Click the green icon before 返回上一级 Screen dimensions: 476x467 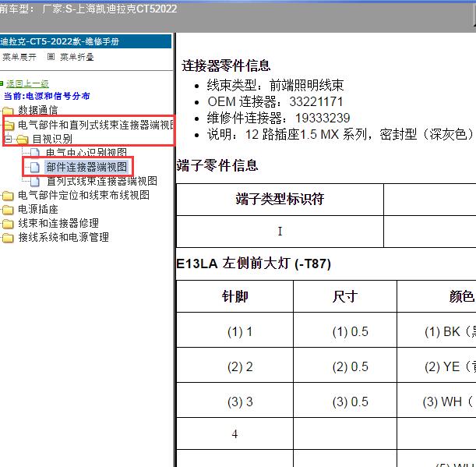pyautogui.click(x=2, y=83)
